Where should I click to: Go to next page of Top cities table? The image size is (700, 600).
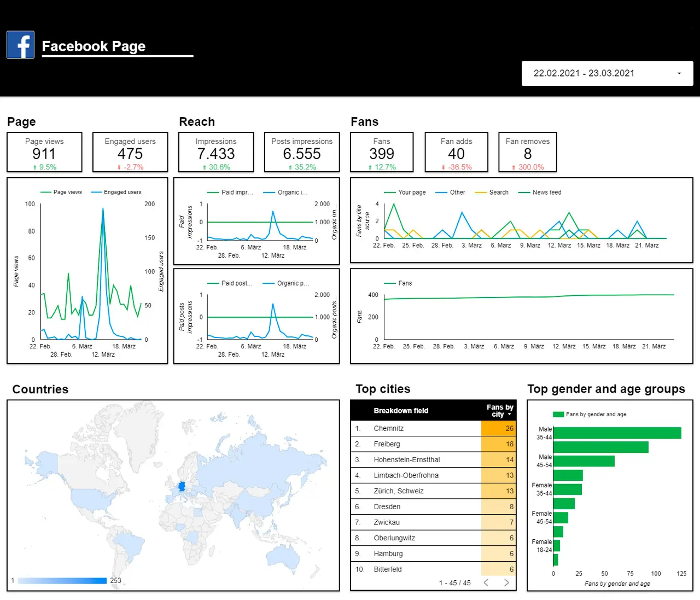click(506, 582)
